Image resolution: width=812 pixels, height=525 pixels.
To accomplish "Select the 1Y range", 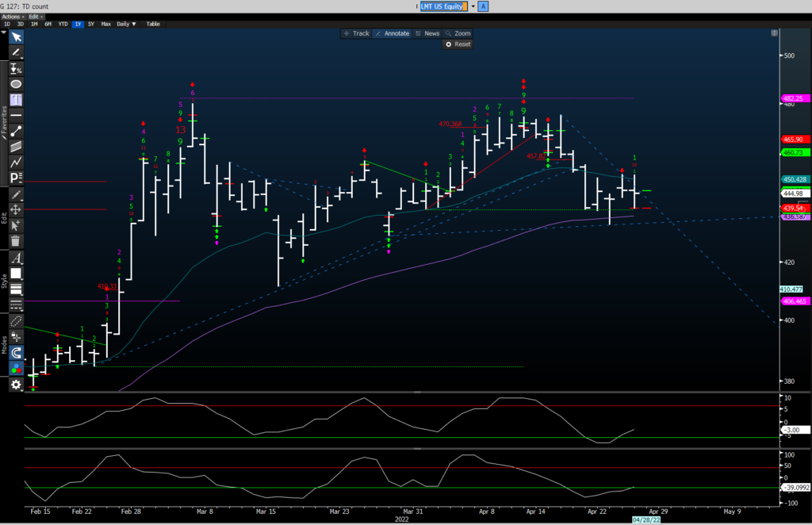I will click(x=78, y=24).
